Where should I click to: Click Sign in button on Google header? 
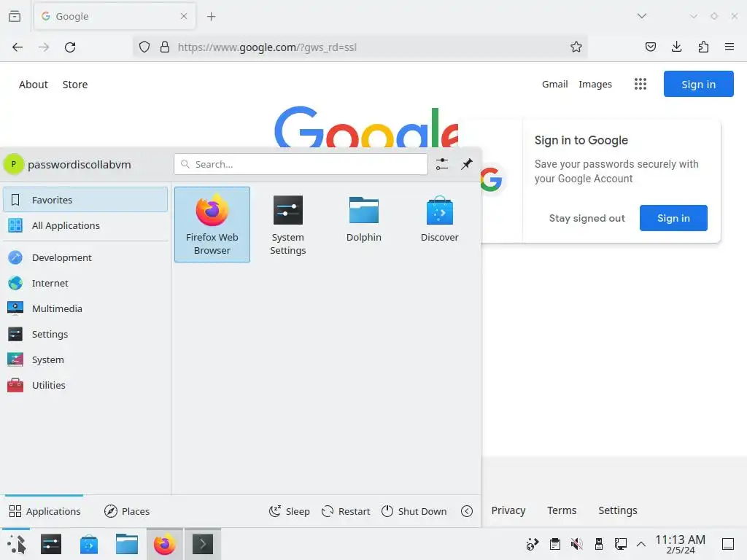[x=698, y=85]
